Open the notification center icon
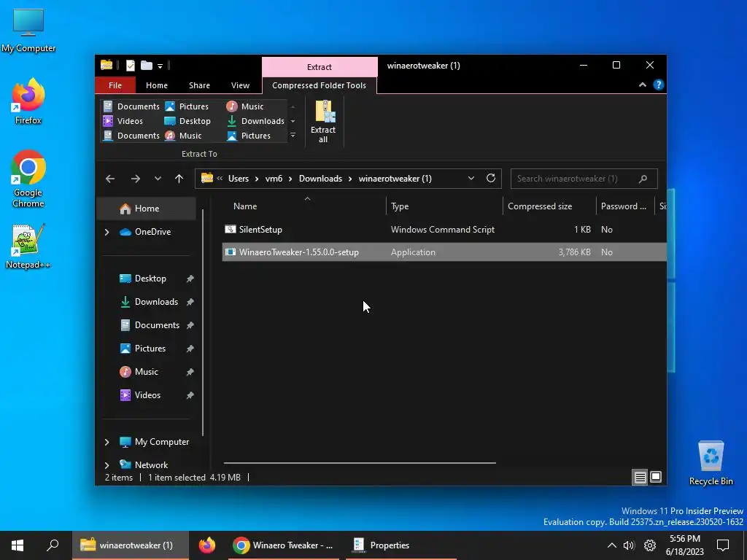 coord(723,545)
